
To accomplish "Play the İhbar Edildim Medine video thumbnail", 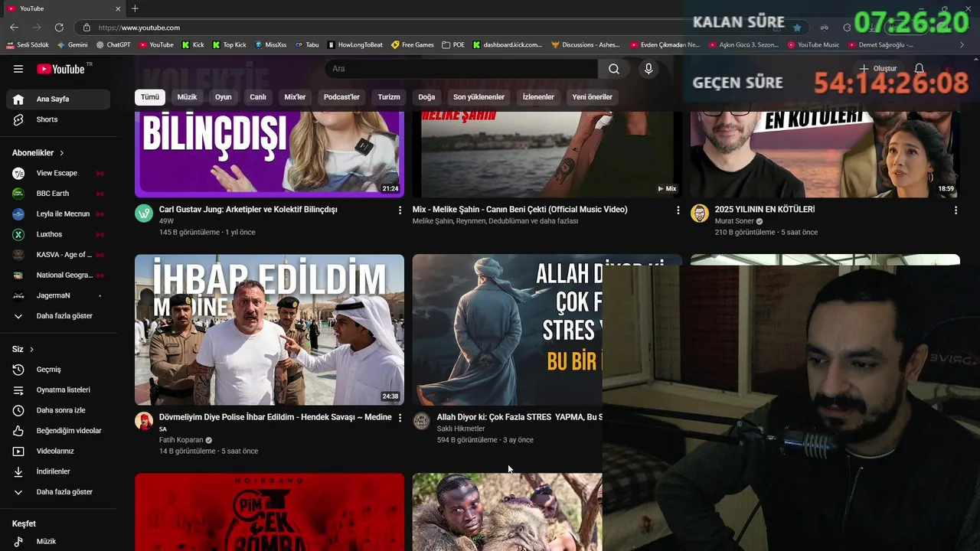I will 269,330.
